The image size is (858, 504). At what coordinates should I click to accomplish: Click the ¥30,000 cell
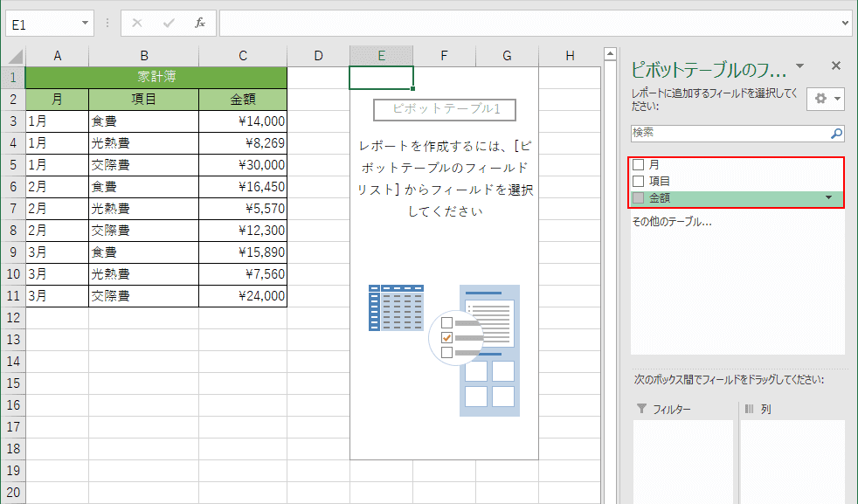tap(243, 165)
